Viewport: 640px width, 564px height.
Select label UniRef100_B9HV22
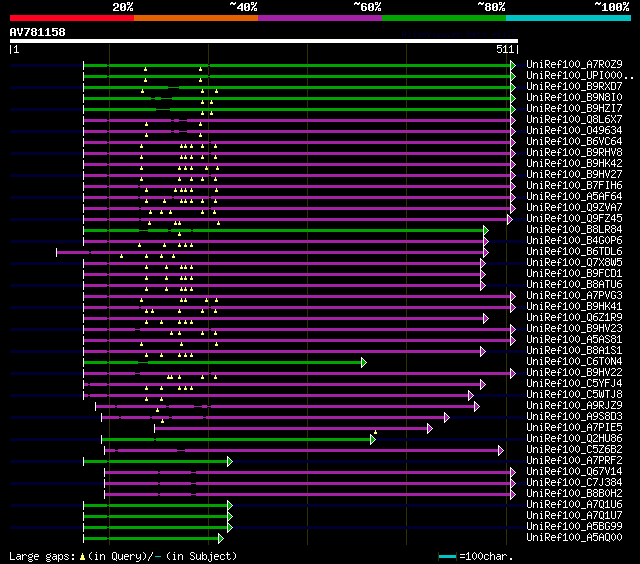[574, 373]
